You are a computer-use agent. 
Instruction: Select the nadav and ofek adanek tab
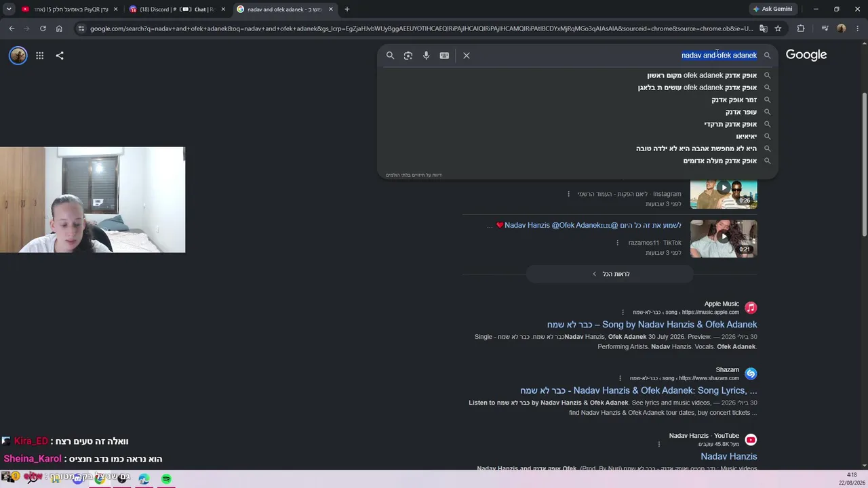284,9
